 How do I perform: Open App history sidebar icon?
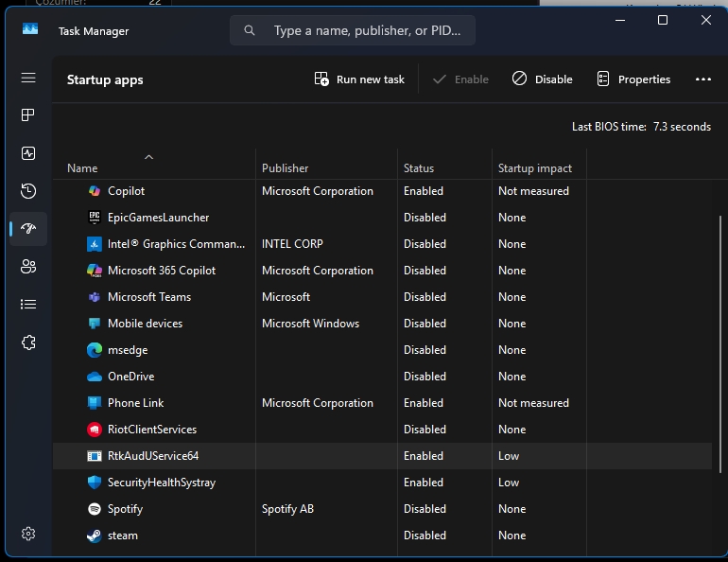tap(28, 191)
